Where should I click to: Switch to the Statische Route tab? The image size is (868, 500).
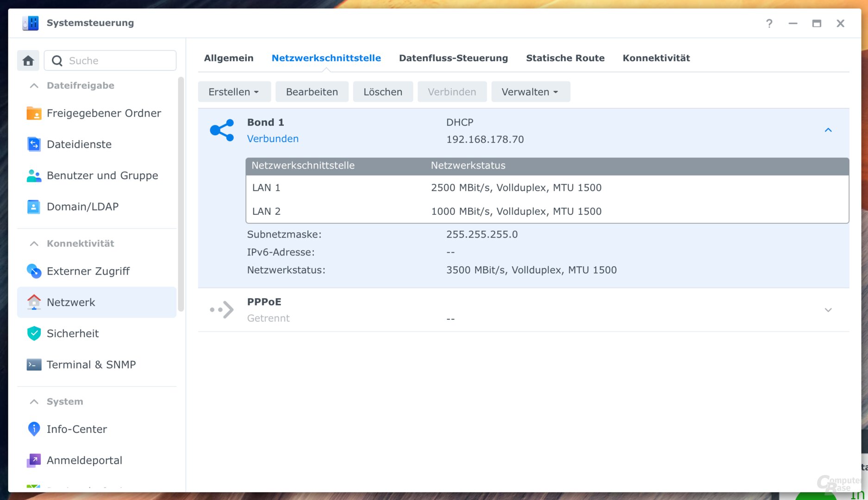[565, 58]
